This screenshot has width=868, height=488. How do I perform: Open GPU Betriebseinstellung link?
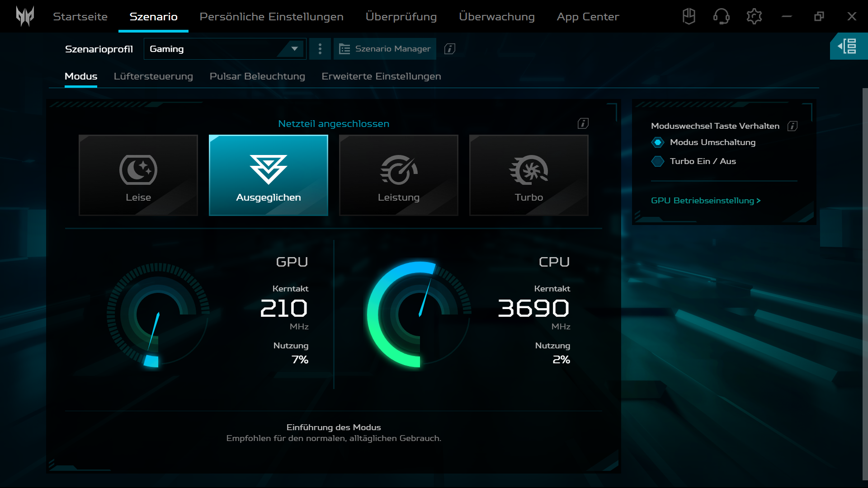pyautogui.click(x=705, y=201)
